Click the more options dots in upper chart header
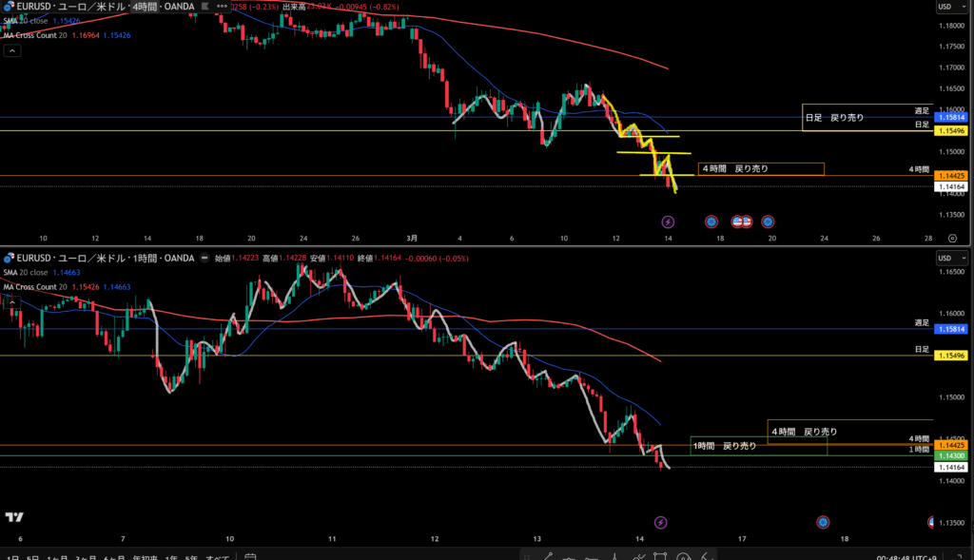974x560 pixels. click(x=222, y=6)
